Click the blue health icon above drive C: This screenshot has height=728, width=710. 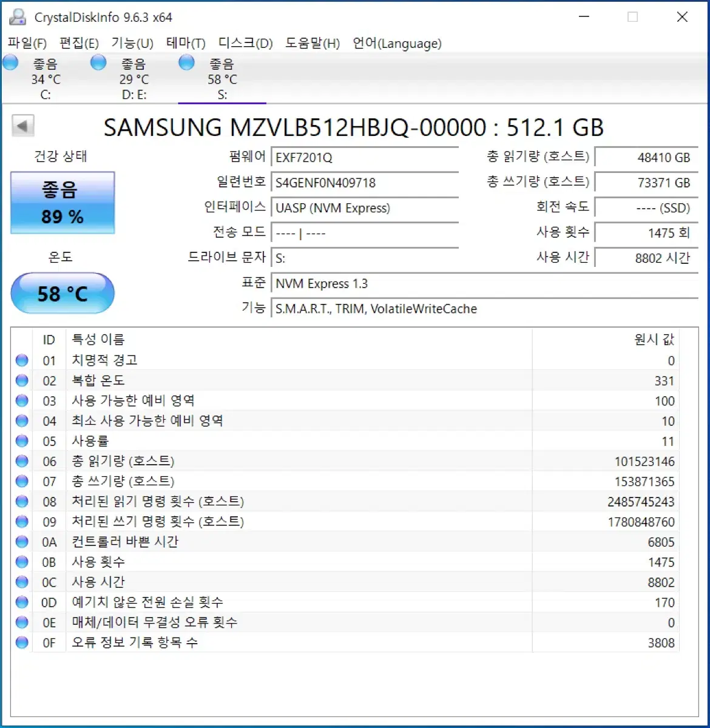point(10,62)
